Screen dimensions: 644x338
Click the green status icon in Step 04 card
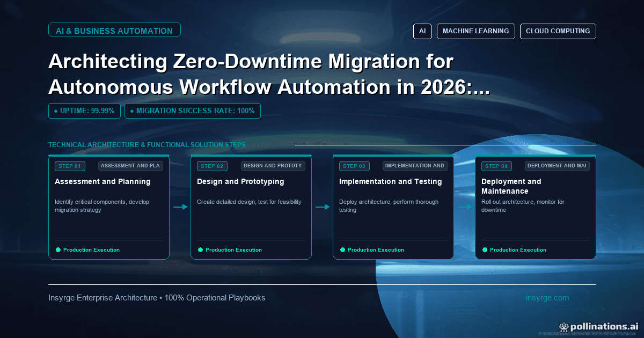tap(485, 249)
